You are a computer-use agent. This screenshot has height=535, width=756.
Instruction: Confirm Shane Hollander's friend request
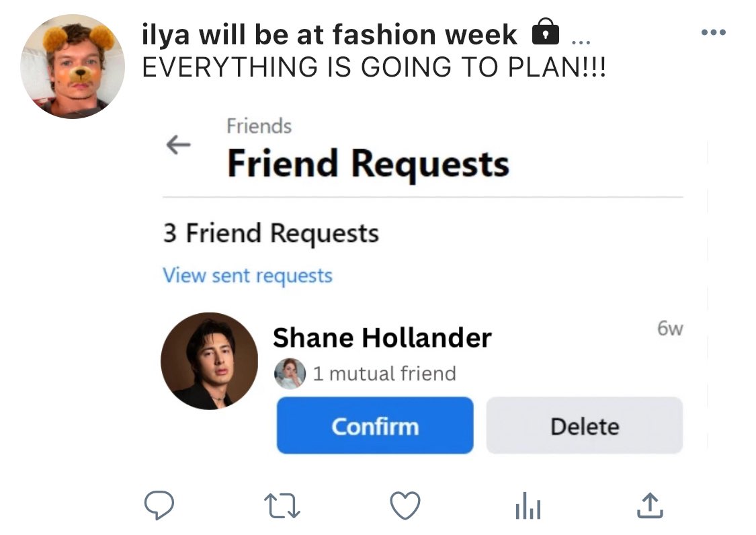375,425
